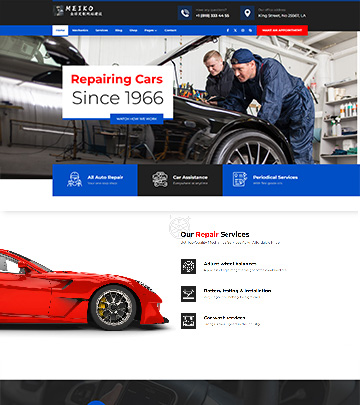The image size is (360, 405).
Task: Click the battery testing service icon
Action: click(x=188, y=294)
